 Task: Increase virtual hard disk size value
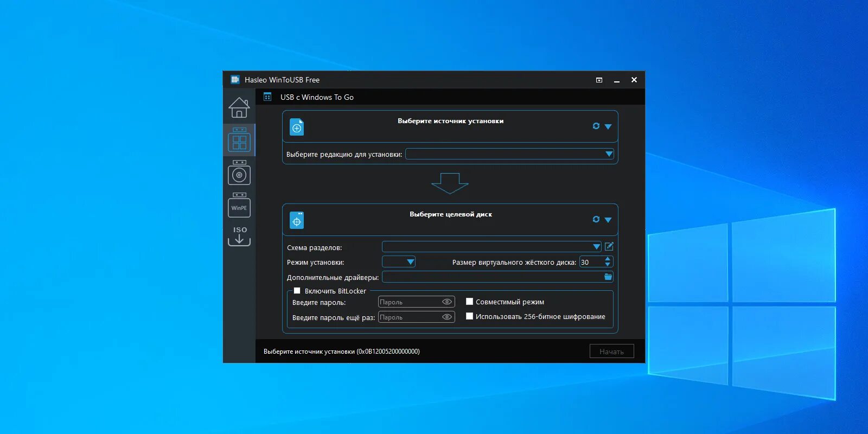click(608, 259)
